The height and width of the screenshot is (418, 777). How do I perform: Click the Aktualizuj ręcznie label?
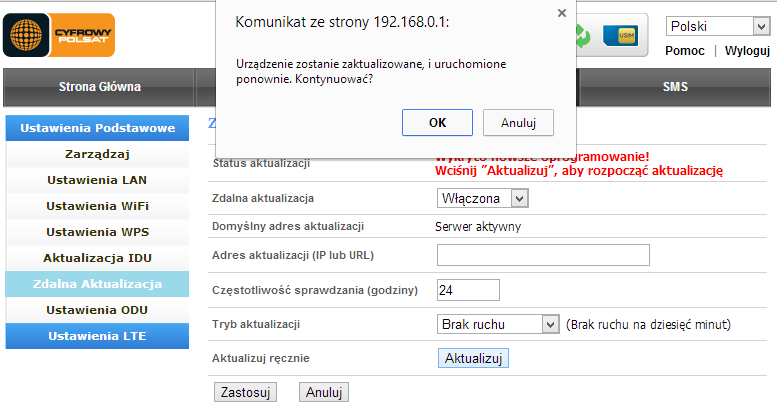tap(261, 358)
